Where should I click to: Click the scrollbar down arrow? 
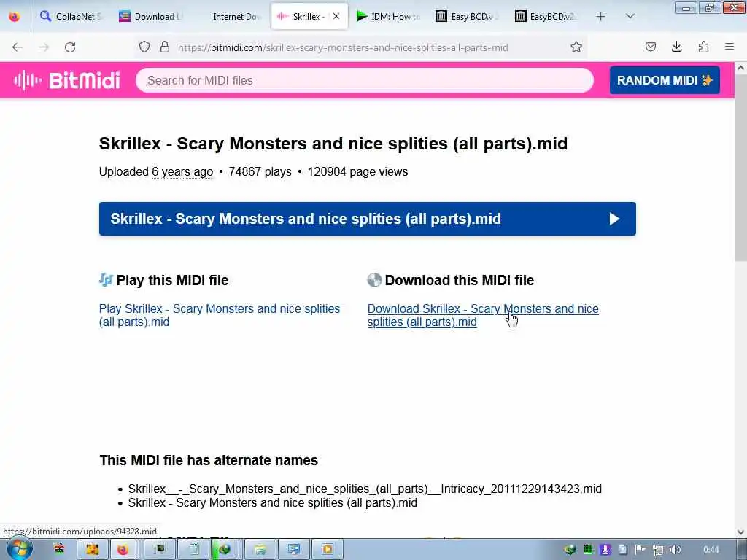pyautogui.click(x=741, y=532)
